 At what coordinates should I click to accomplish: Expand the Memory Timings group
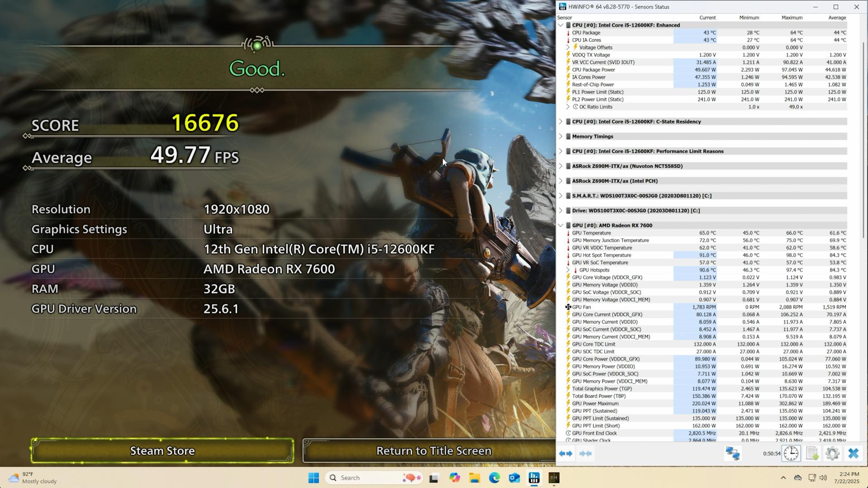pos(561,137)
